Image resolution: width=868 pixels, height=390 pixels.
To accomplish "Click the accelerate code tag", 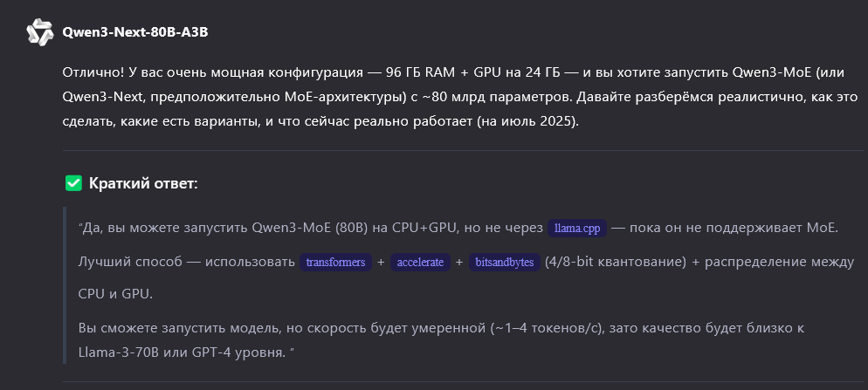I will point(421,262).
